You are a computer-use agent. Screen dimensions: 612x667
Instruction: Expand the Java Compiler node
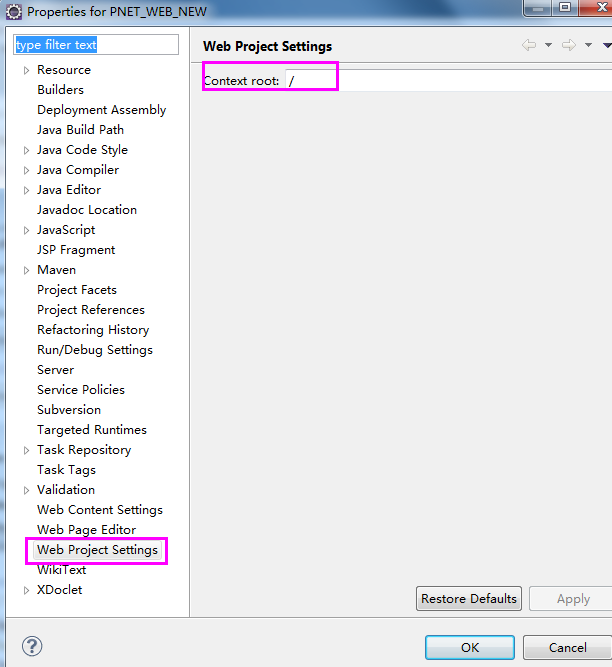tap(26, 170)
